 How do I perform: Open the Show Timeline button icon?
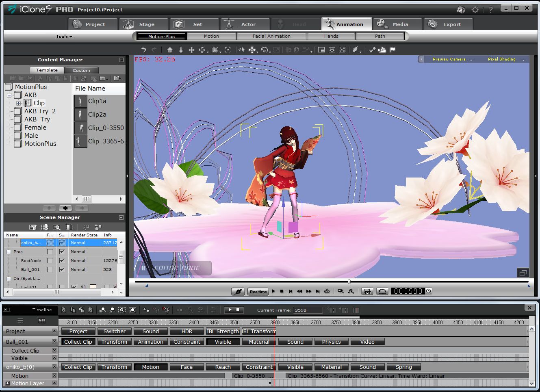pyautogui.click(x=367, y=291)
